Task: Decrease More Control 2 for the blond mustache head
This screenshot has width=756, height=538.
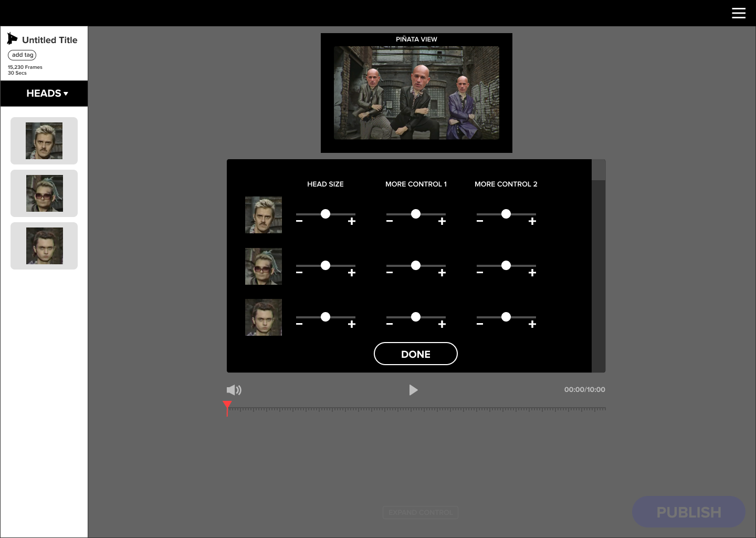Action: point(480,221)
